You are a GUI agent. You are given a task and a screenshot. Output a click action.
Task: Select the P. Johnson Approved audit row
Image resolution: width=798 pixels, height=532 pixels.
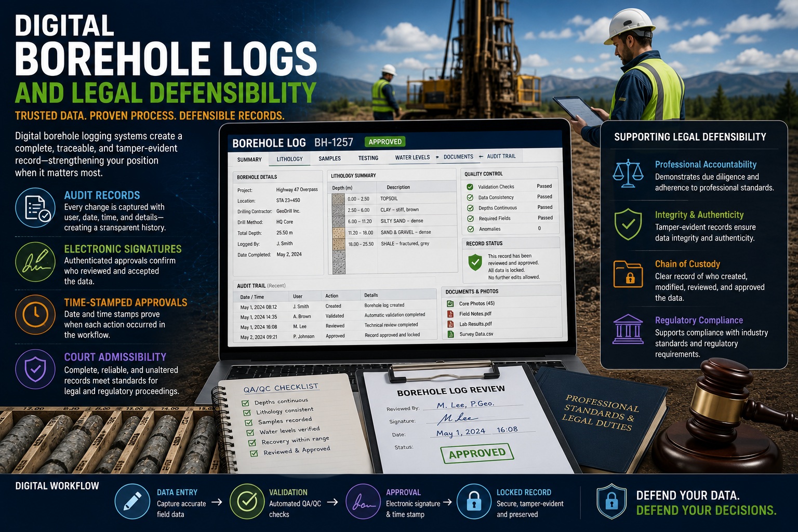pyautogui.click(x=335, y=336)
